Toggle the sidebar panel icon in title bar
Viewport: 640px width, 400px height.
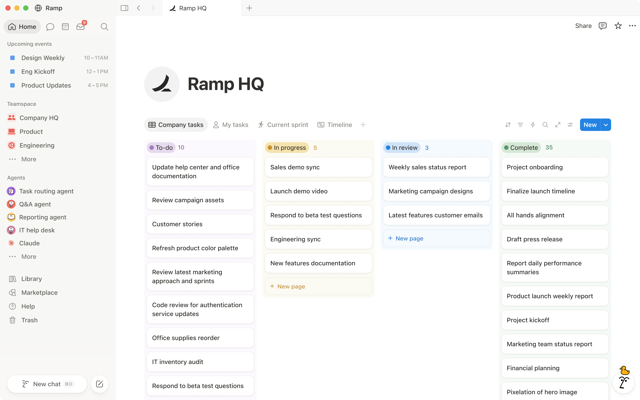coord(124,8)
